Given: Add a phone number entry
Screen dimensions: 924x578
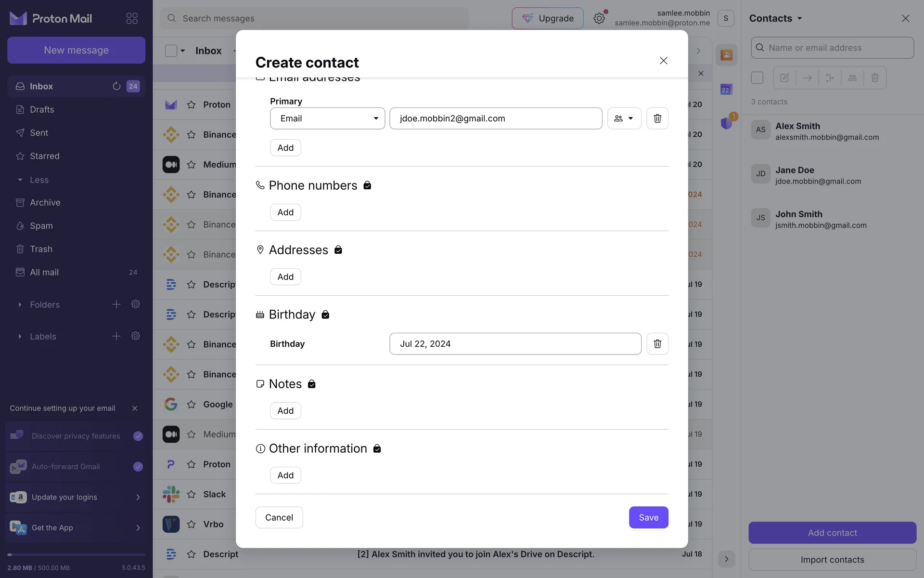Looking at the screenshot, I should tap(285, 212).
